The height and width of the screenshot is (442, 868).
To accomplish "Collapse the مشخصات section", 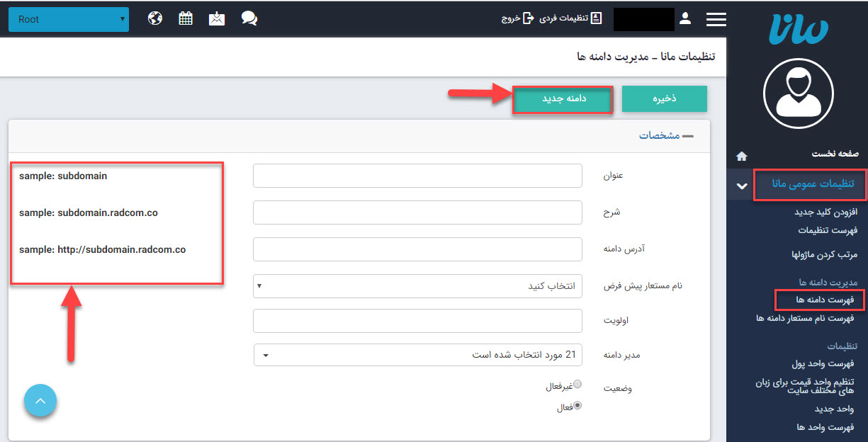I will [x=687, y=135].
